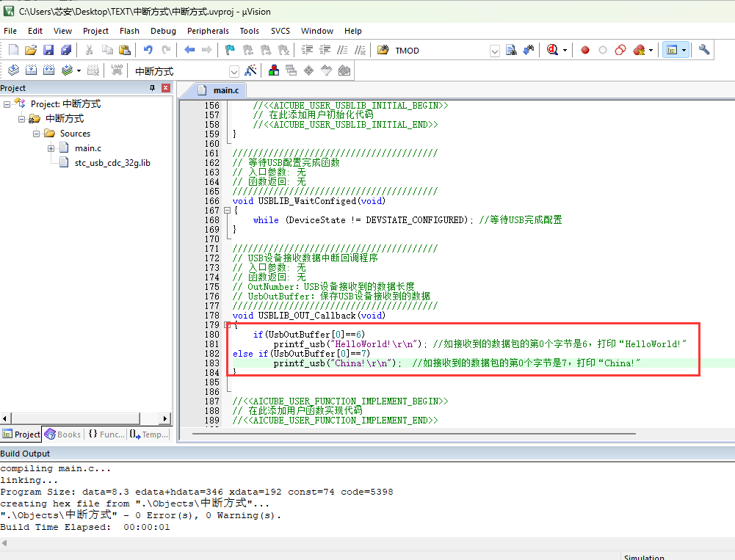Save the current file with the floppy icon

pos(48,50)
